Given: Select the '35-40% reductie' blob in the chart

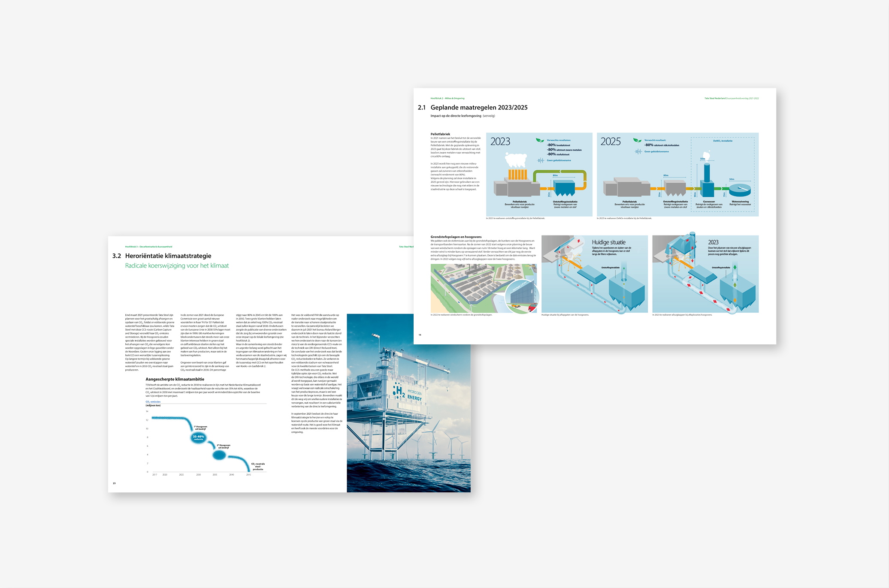Looking at the screenshot, I should click(x=198, y=437).
